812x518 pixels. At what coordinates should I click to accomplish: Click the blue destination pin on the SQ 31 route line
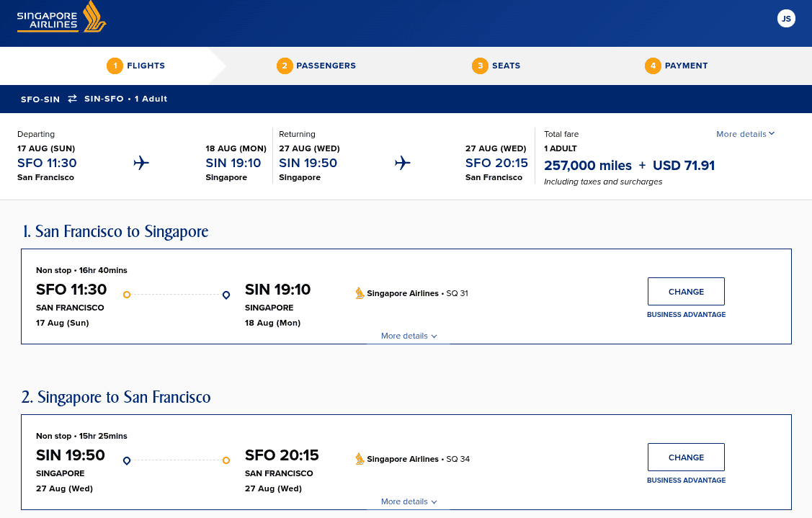point(226,295)
